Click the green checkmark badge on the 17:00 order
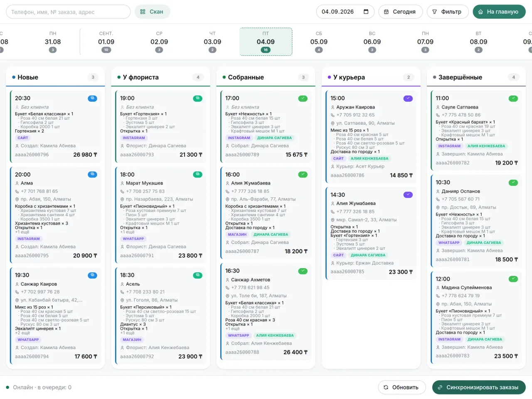The height and width of the screenshot is (399, 532). tap(303, 99)
